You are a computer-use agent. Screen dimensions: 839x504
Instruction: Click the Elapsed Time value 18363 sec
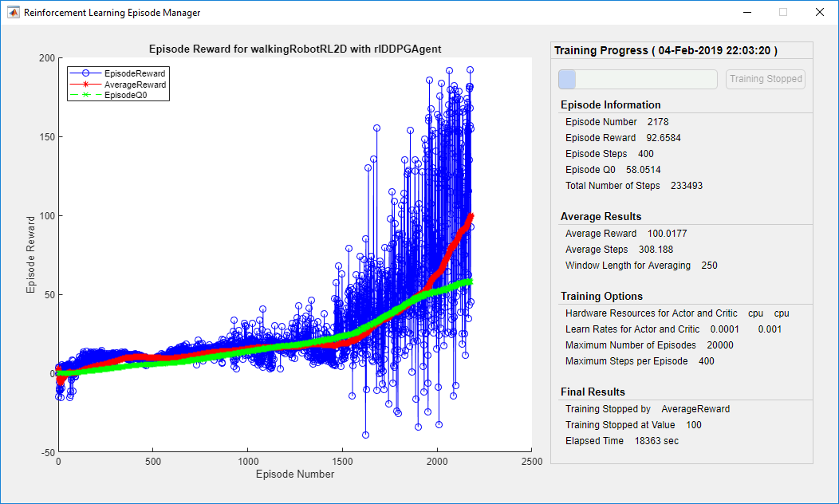click(656, 442)
